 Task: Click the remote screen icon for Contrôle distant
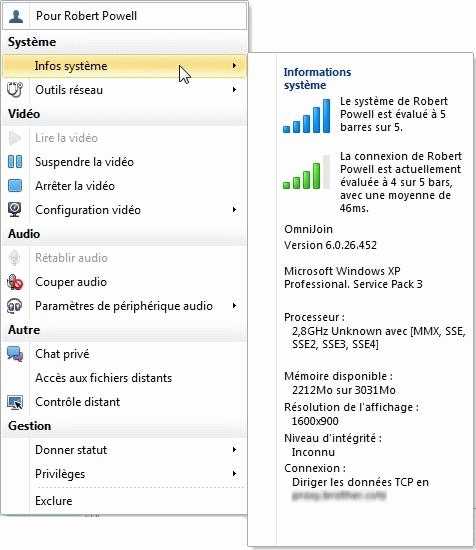coord(15,402)
